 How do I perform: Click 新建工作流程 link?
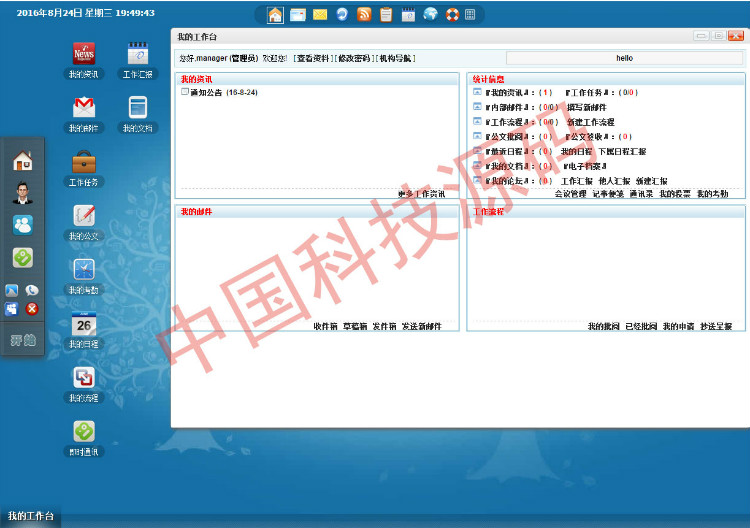coord(590,122)
